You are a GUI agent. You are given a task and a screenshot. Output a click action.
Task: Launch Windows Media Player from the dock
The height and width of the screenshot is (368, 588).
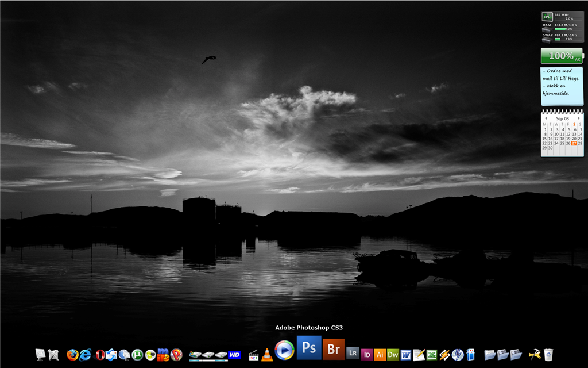pos(284,350)
